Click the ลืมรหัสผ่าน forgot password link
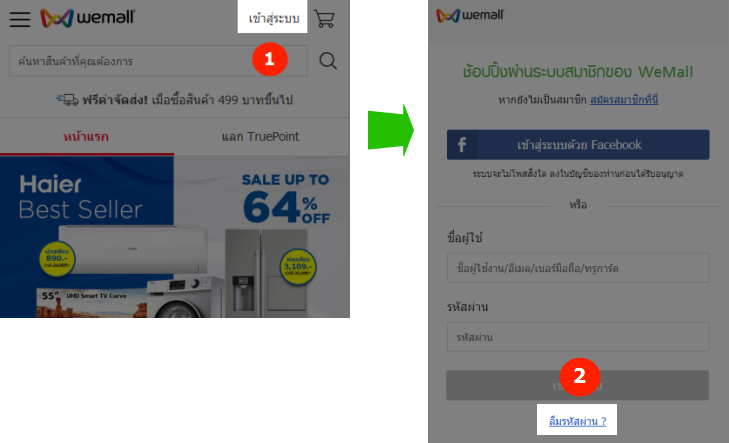 [577, 421]
